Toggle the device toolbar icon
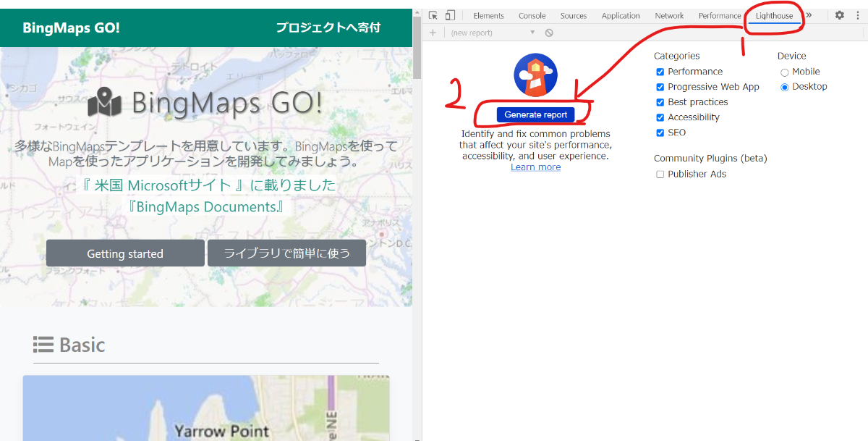This screenshot has width=868, height=441. [x=450, y=15]
